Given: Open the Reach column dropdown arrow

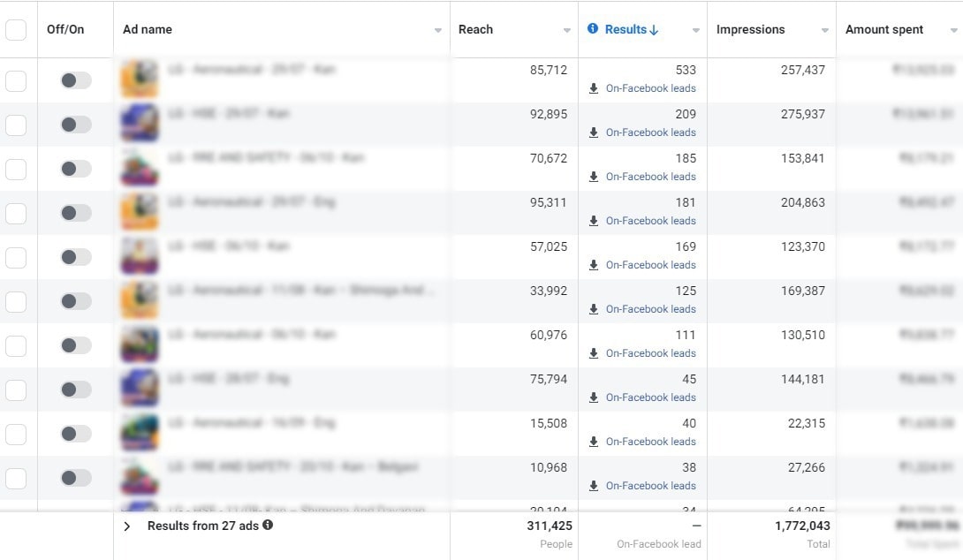Looking at the screenshot, I should 567,31.
